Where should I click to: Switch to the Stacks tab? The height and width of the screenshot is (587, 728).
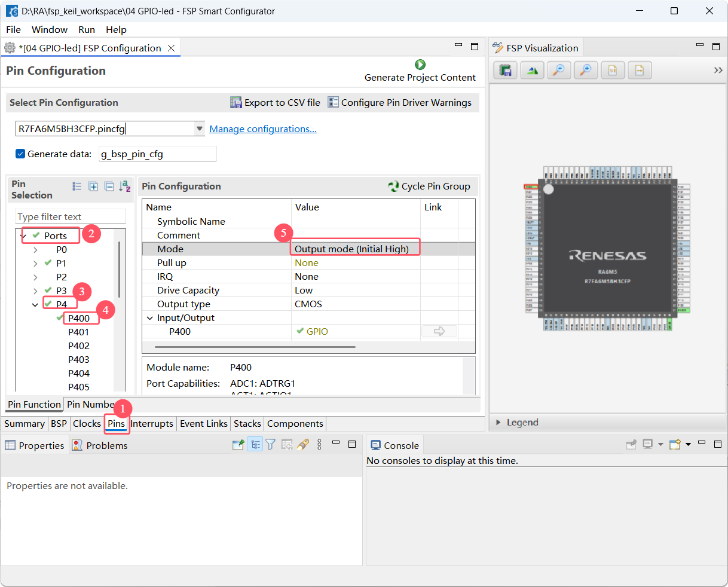[x=247, y=423]
